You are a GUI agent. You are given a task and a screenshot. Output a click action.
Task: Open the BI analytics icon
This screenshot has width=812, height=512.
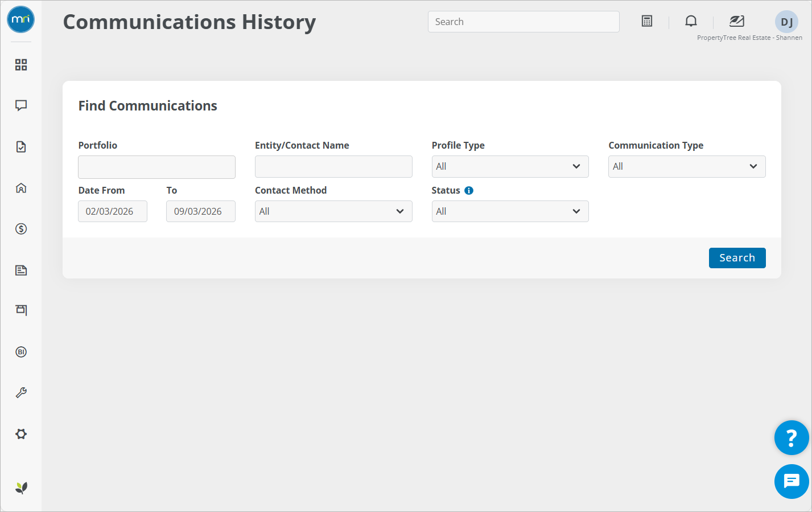tap(21, 352)
